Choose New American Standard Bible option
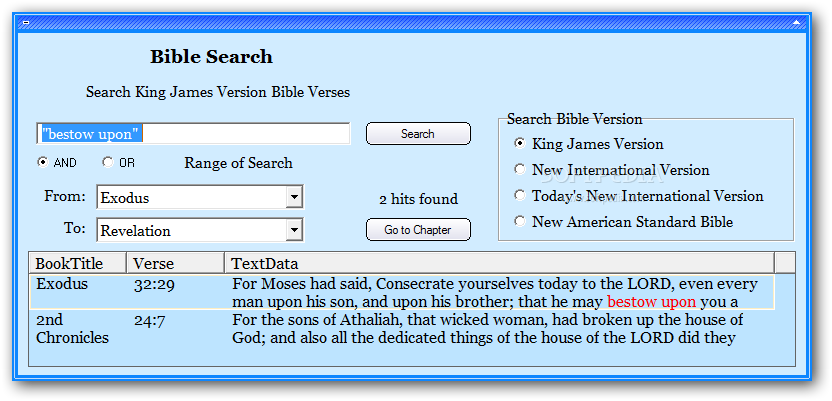Screen dimensions: 832x401 pyautogui.click(x=520, y=221)
